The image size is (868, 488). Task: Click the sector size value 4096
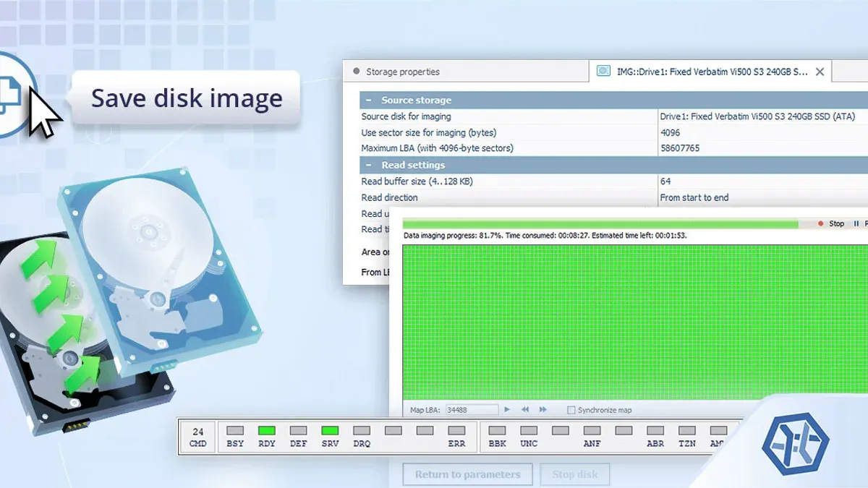click(670, 132)
